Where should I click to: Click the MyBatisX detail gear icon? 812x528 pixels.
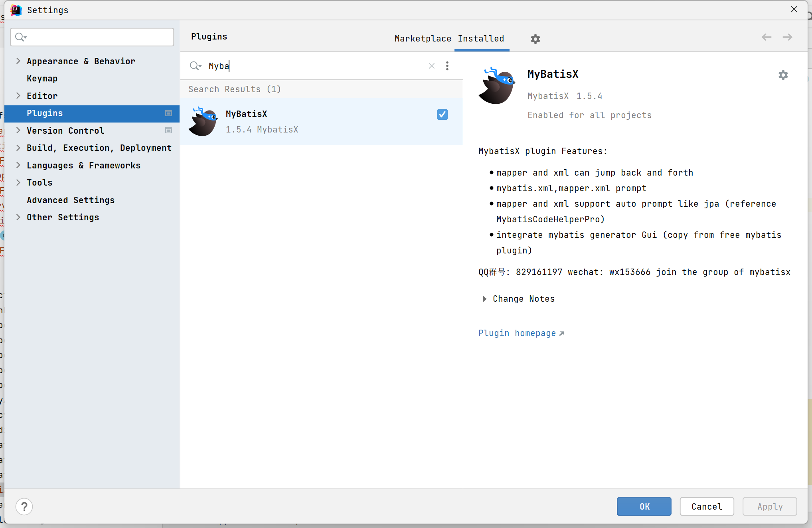pos(783,75)
